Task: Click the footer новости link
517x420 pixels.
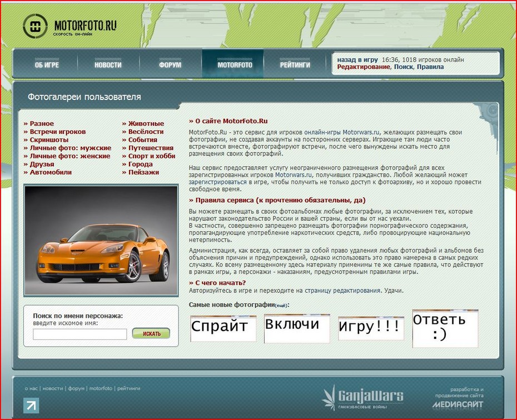Action: tap(53, 389)
